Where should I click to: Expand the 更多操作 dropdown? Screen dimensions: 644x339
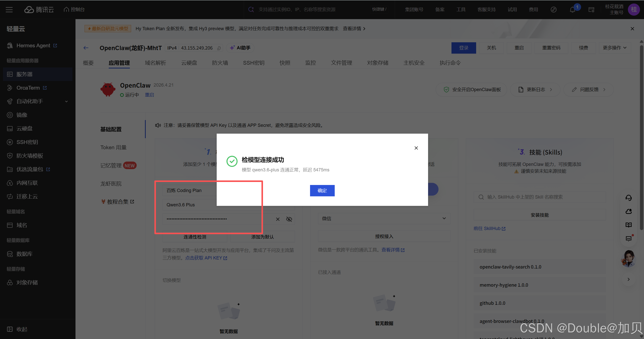(615, 48)
